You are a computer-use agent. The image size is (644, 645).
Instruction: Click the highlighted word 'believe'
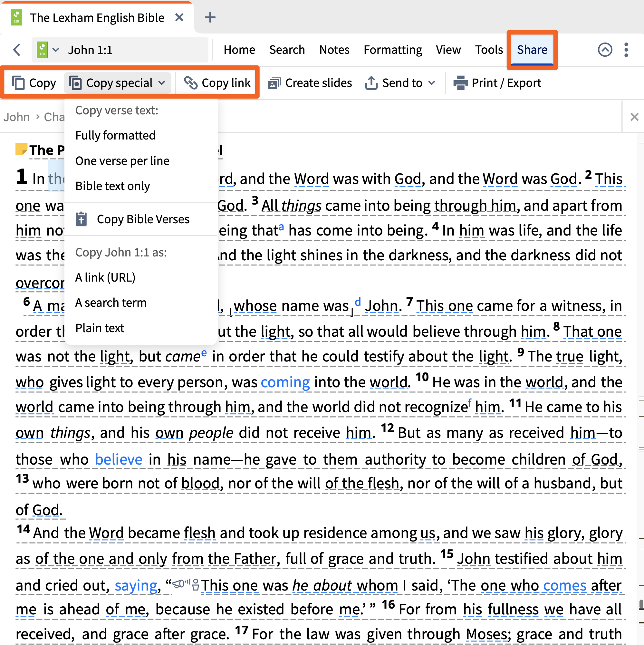click(119, 459)
